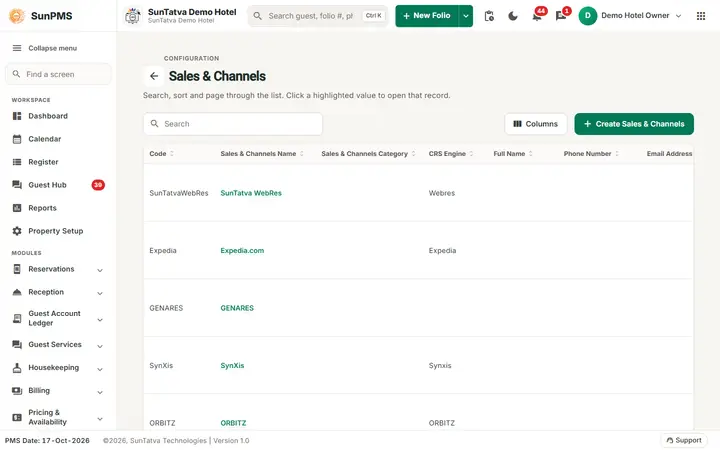
Task: Click the SunPMS sun logo
Action: click(x=17, y=16)
